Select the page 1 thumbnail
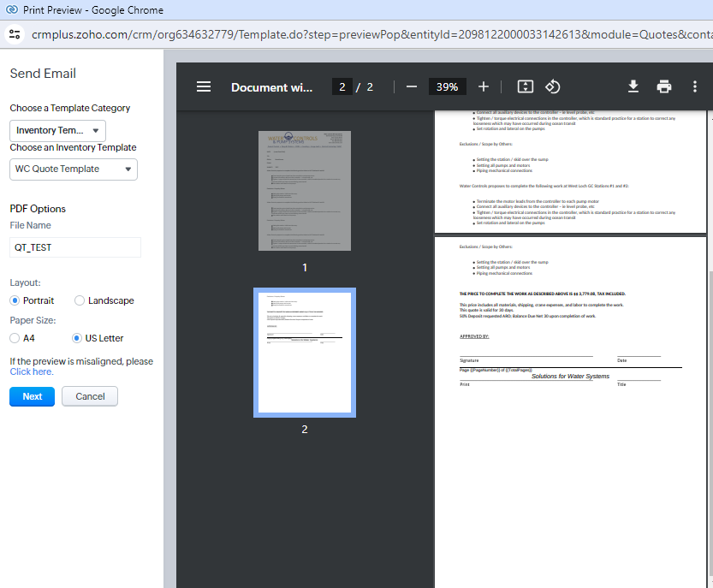The width and height of the screenshot is (713, 588). (305, 191)
